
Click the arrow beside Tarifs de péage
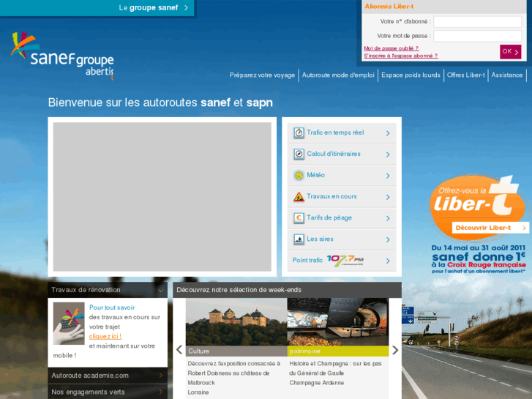[x=388, y=218]
